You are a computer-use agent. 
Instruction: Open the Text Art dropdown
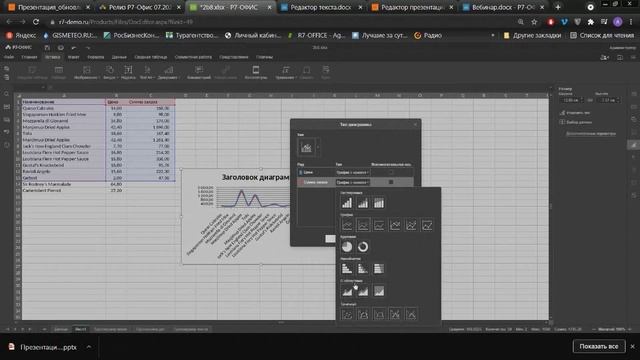147,72
